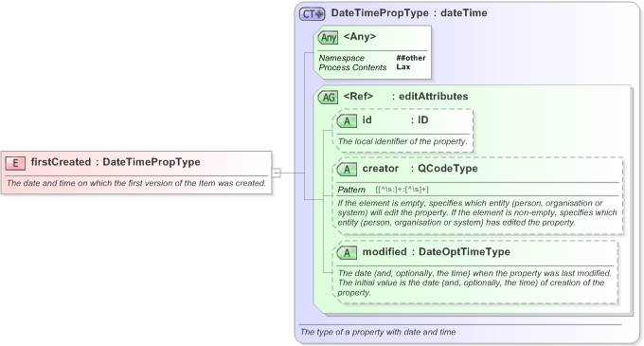Click the Pattern label in creator box
644x346 pixels.
351,190
